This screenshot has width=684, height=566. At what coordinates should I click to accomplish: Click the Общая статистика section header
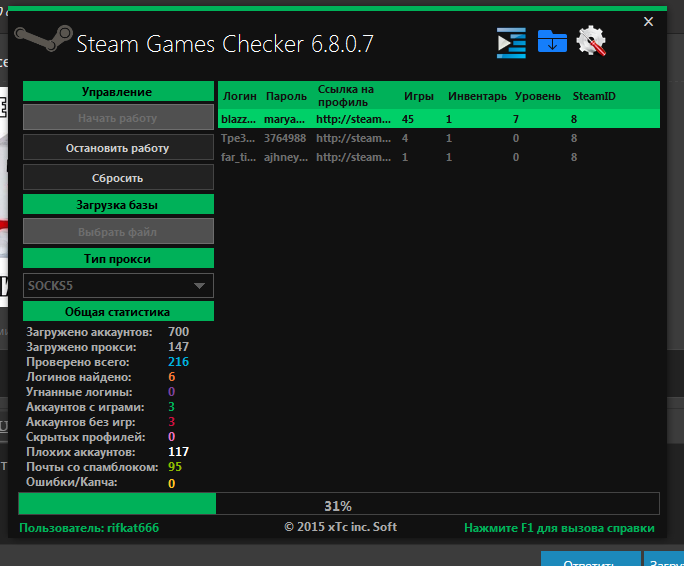pos(118,311)
